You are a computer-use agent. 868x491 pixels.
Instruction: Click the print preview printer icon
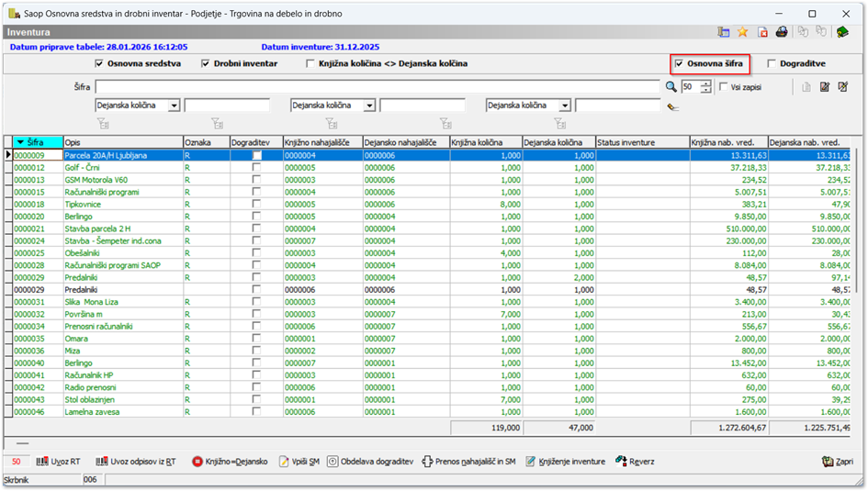point(782,32)
